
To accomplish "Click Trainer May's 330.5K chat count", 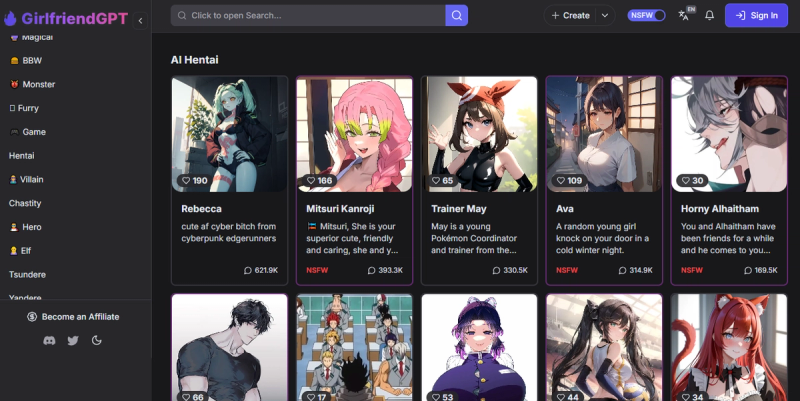I will pos(510,270).
